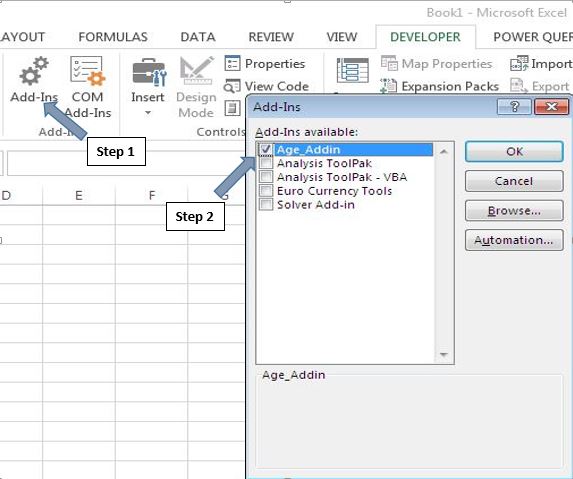Open the XML Source pane icon
The height and width of the screenshot is (479, 573).
[x=352, y=70]
